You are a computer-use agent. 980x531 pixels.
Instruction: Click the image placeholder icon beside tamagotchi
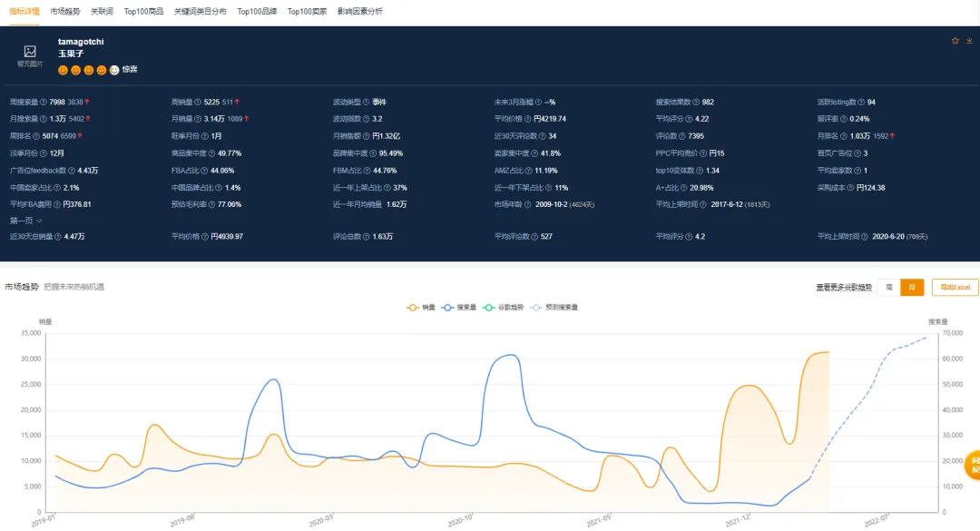point(30,52)
